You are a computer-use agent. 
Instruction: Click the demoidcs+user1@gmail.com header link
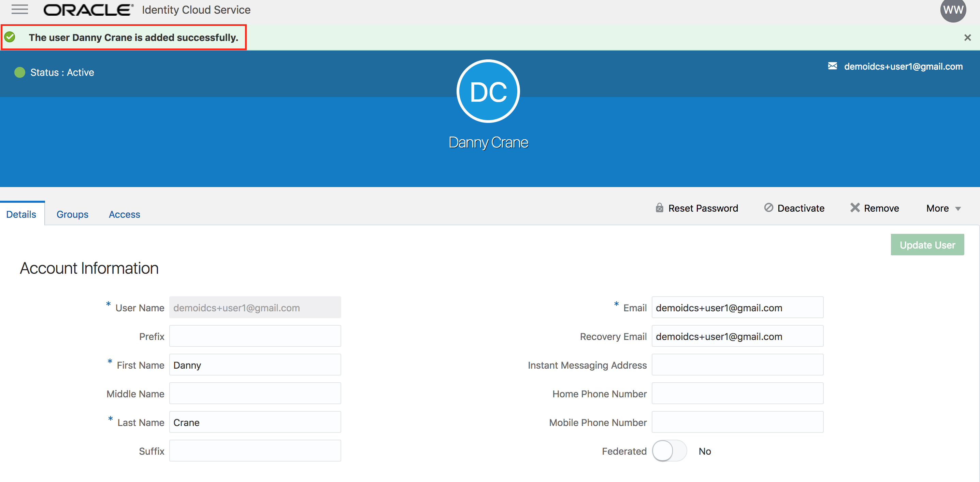coord(903,67)
